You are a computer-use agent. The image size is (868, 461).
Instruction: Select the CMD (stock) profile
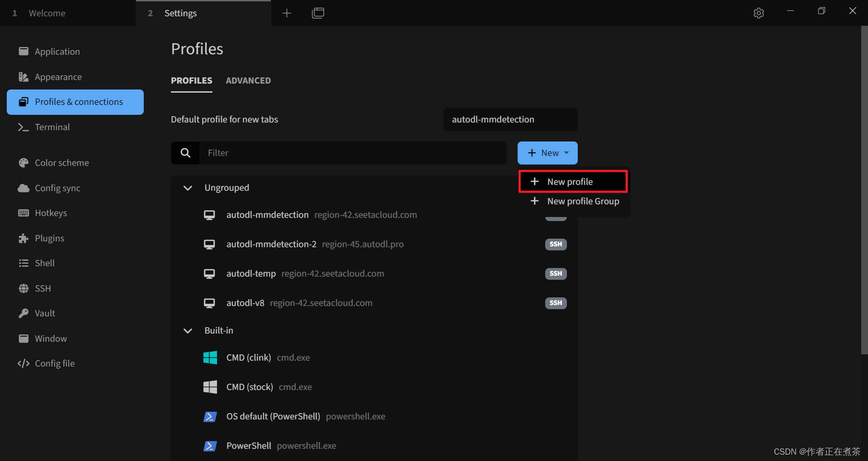(x=374, y=387)
